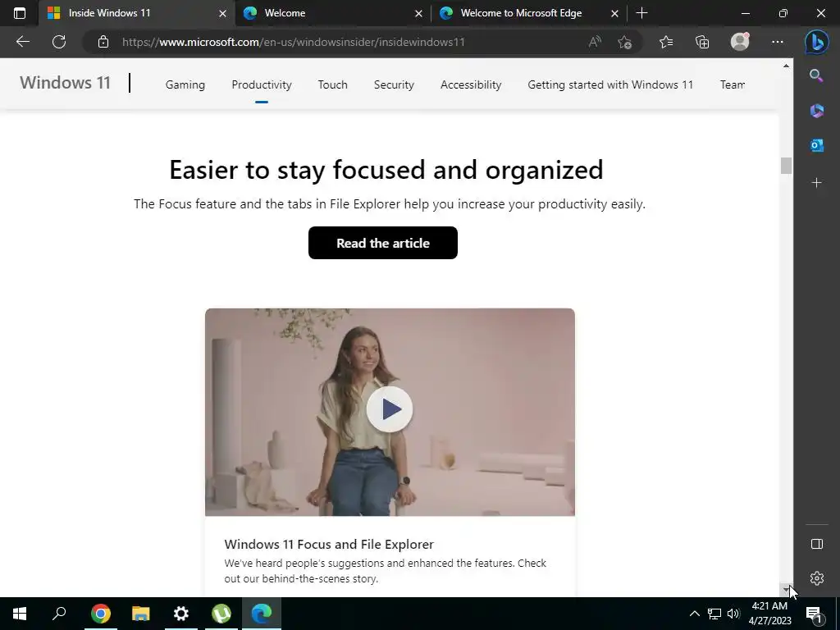Click the Windows 11 heading link
This screenshot has height=630, width=840.
65,83
